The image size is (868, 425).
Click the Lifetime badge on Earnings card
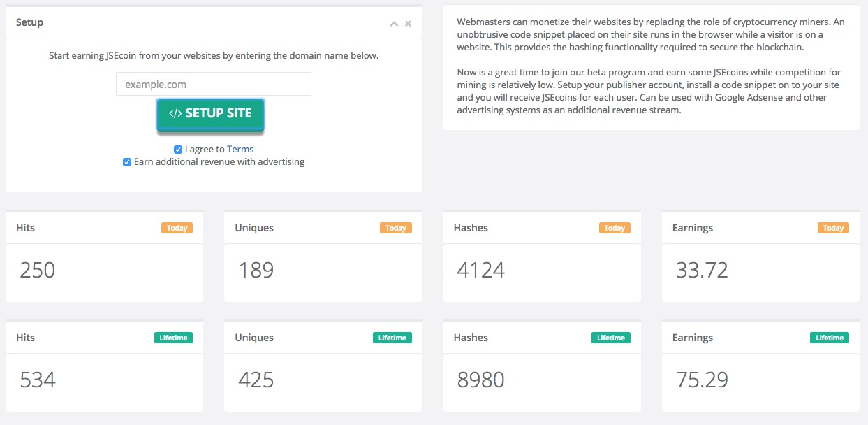[830, 338]
